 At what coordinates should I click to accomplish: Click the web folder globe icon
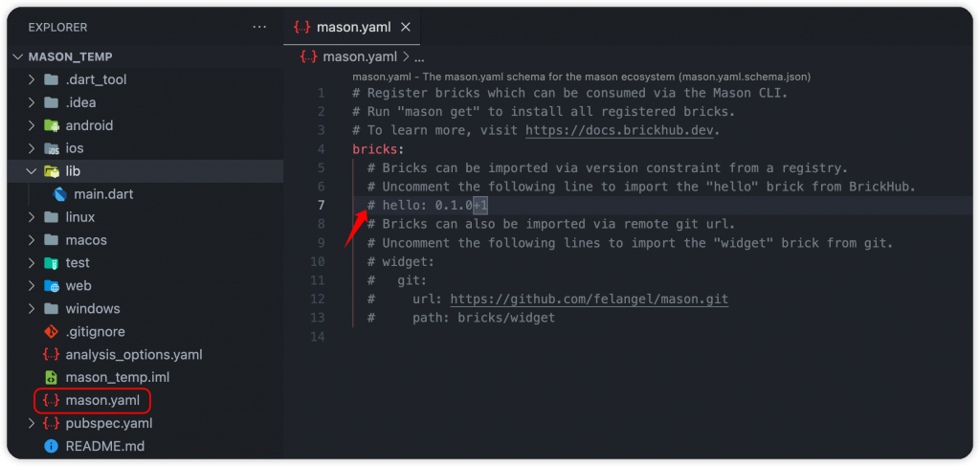(52, 286)
